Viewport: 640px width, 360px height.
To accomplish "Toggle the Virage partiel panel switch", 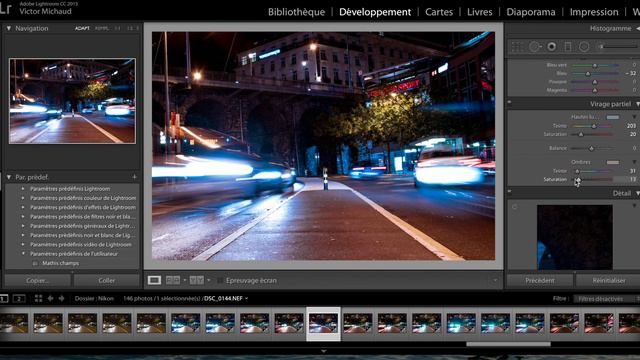I will click(x=509, y=102).
